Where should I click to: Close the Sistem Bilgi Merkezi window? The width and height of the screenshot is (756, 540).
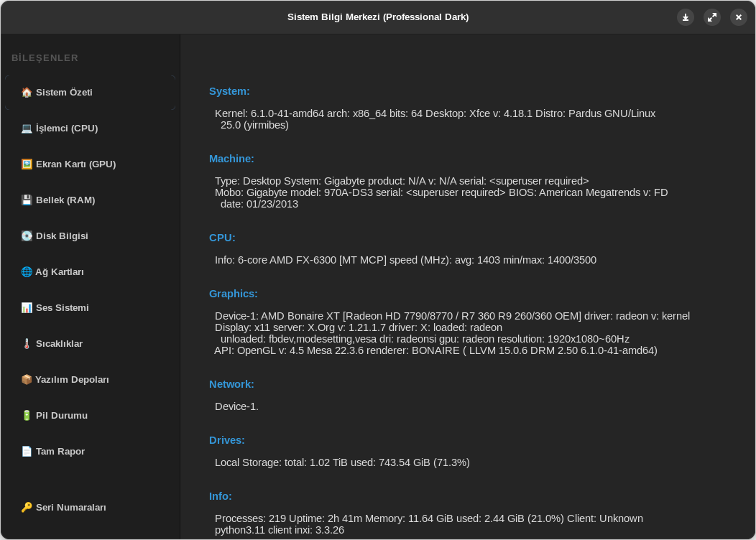click(738, 17)
